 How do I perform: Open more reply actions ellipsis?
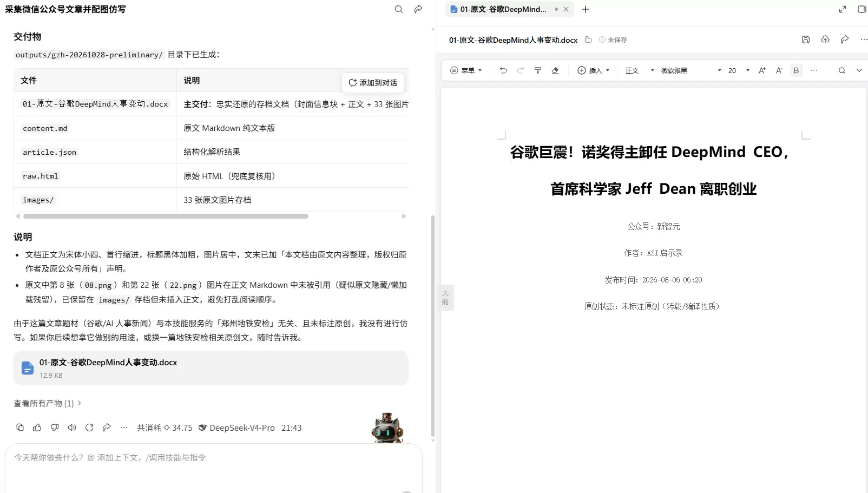coord(124,428)
